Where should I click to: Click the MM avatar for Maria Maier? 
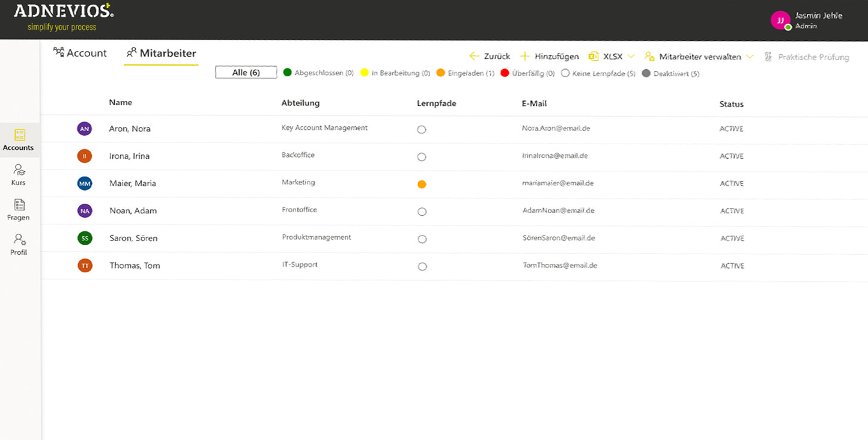(85, 183)
